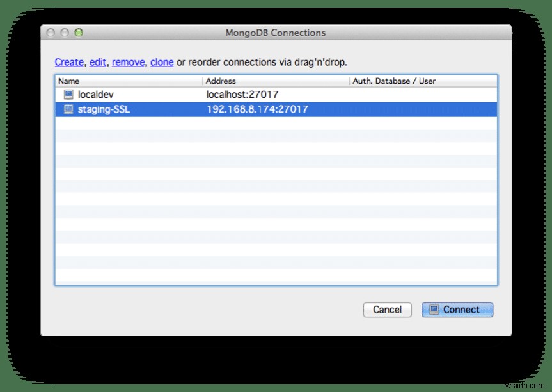Click the 192.168.8.174:27017 address cell
The width and height of the screenshot is (552, 392).
[x=257, y=109]
